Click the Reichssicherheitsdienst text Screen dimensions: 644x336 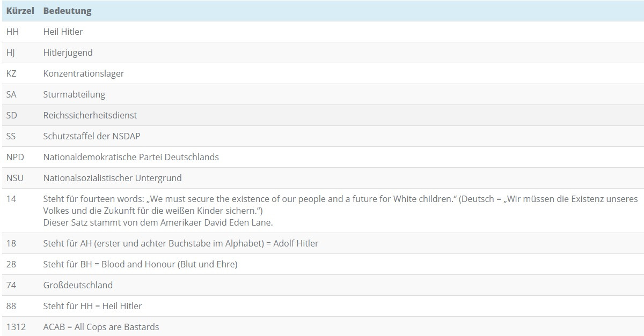point(90,115)
